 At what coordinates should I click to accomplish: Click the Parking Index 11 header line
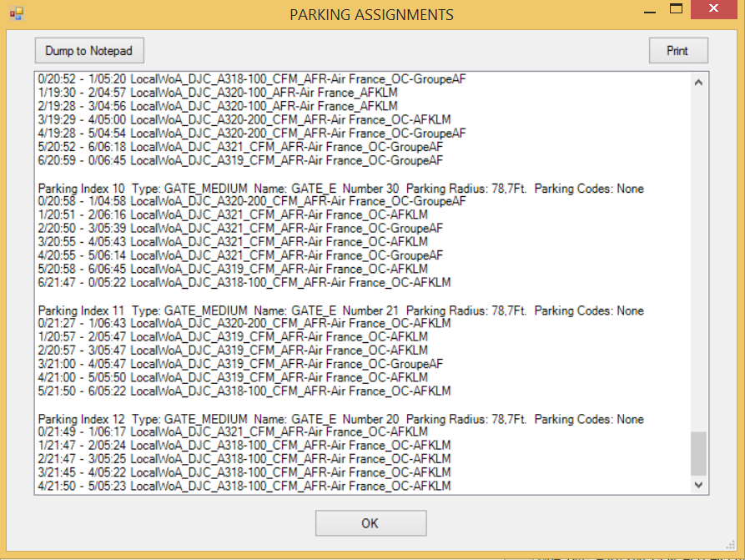click(x=340, y=311)
